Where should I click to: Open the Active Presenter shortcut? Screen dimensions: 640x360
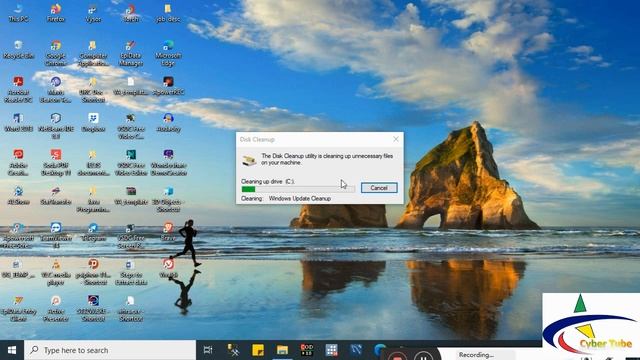click(56, 309)
